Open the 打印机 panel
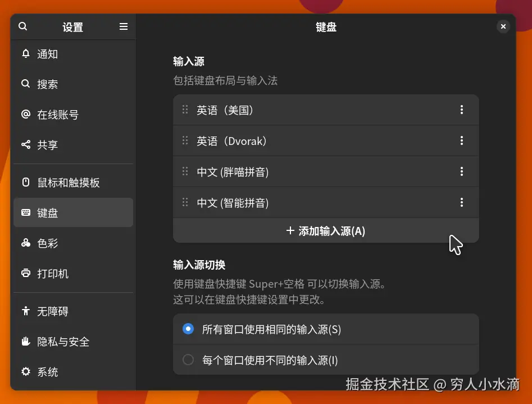This screenshot has width=532, height=404. (x=73, y=273)
